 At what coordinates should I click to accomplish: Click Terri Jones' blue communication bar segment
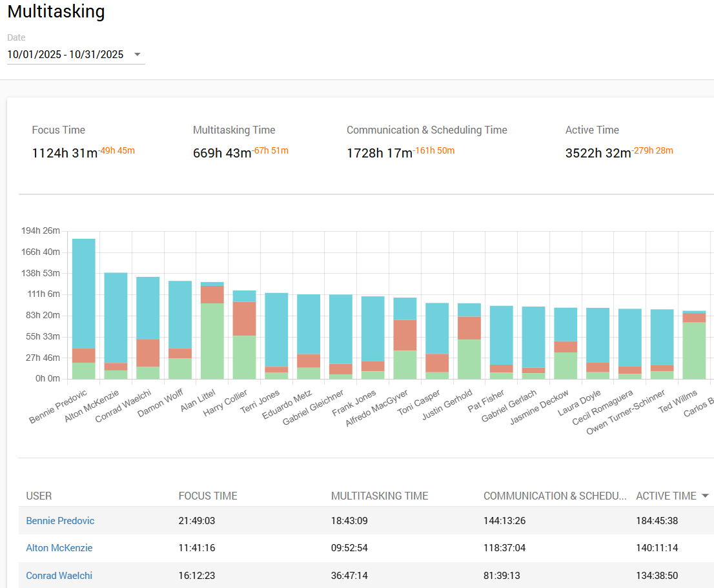(277, 329)
